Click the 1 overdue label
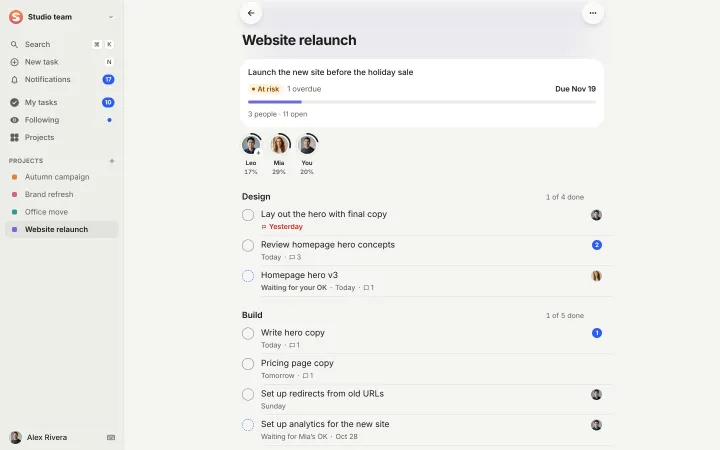720x450 pixels. [x=304, y=89]
